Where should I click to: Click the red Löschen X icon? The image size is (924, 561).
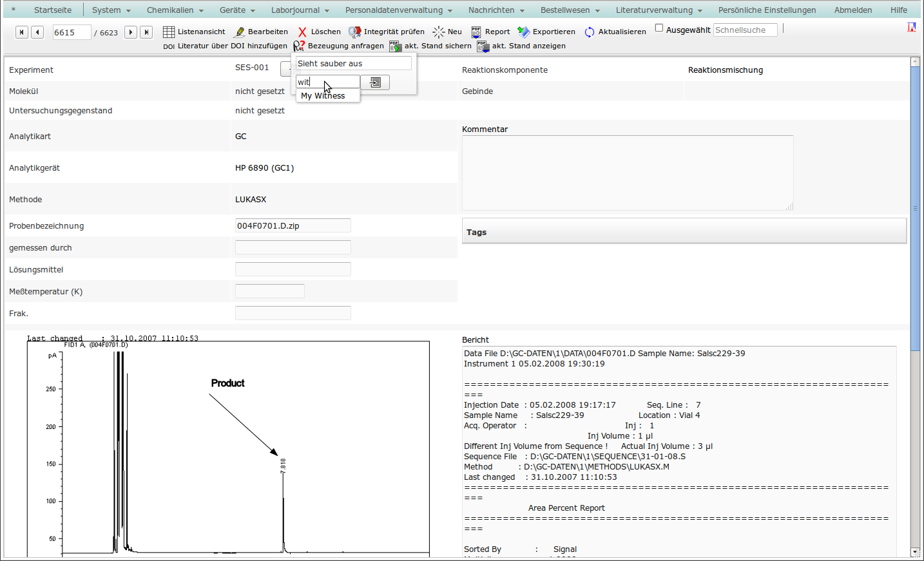(x=302, y=32)
